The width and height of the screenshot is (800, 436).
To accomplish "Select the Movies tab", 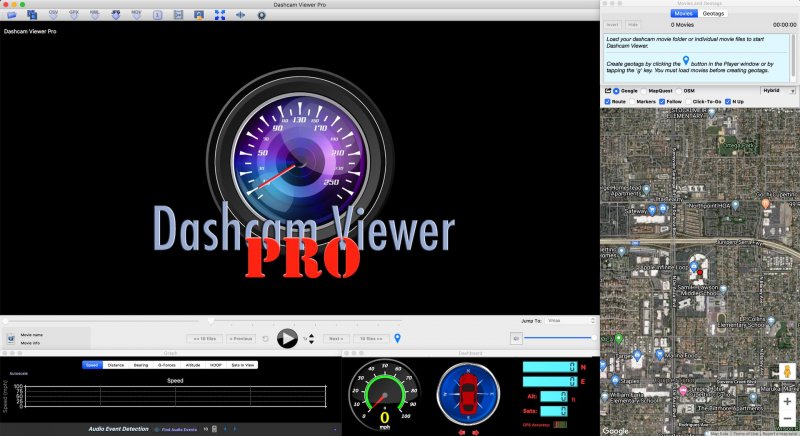I will pyautogui.click(x=684, y=14).
